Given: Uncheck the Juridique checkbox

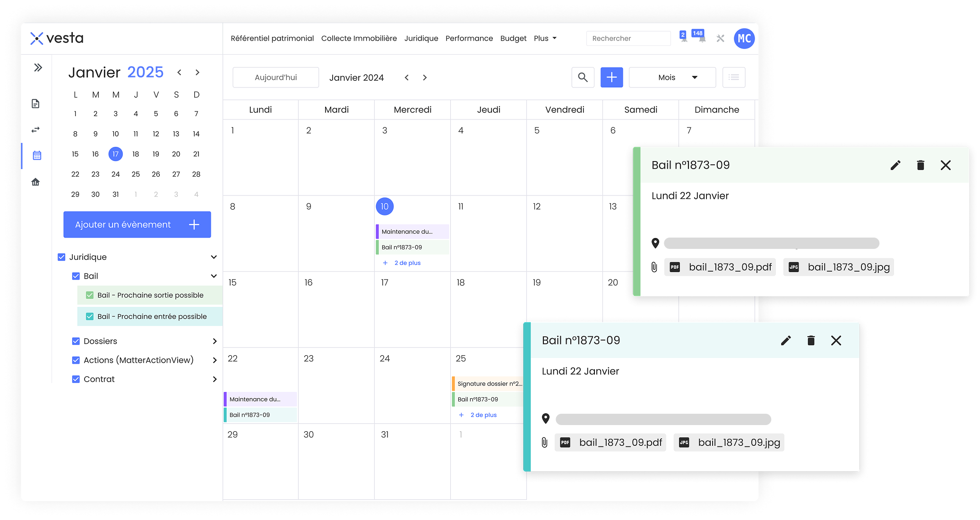Looking at the screenshot, I should point(61,257).
